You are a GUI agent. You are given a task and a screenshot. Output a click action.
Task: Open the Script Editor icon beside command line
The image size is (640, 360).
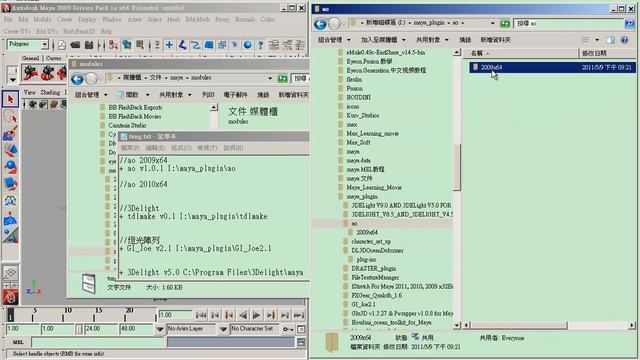coord(301,342)
